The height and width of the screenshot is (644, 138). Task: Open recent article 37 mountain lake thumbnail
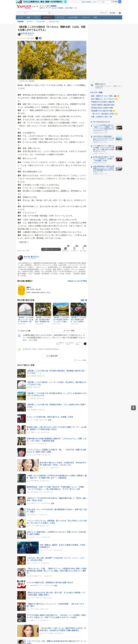coord(61,309)
